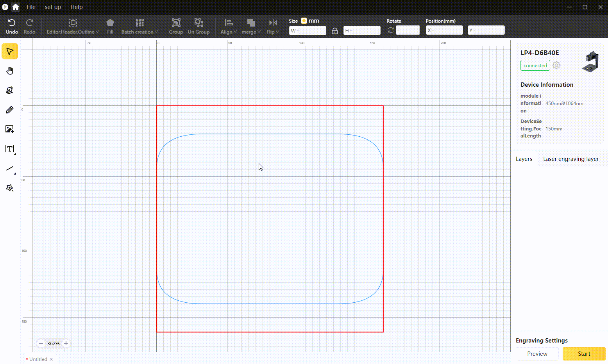This screenshot has height=364, width=608.
Task: Click the Home icon in title bar
Action: point(16,7)
